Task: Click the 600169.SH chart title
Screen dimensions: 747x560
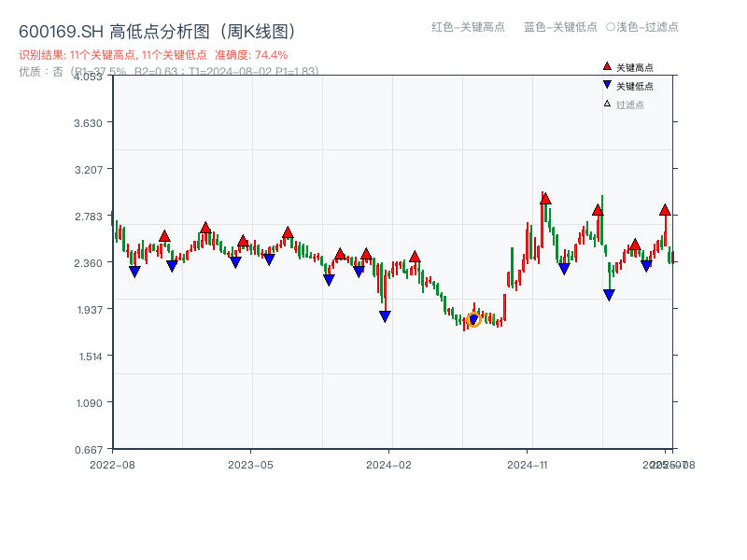Action: click(x=157, y=32)
